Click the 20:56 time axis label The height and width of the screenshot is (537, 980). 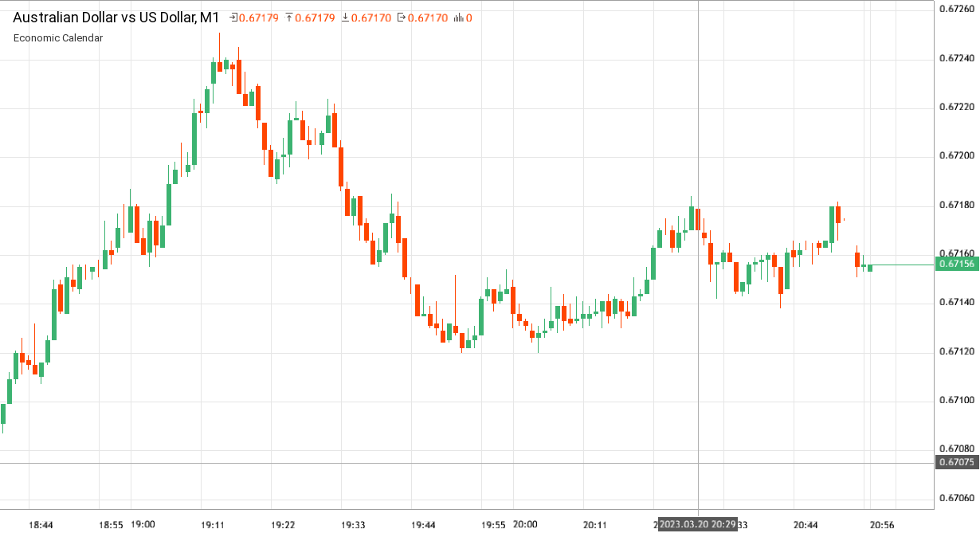pyautogui.click(x=882, y=525)
